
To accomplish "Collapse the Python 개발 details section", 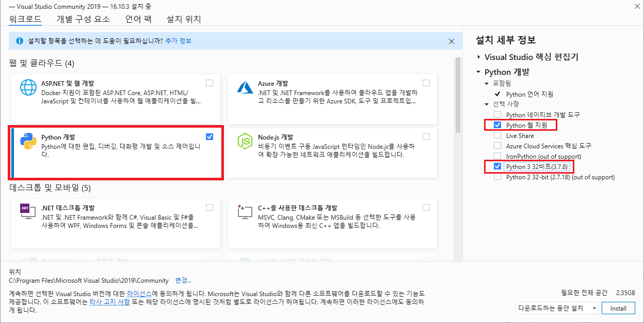I will (479, 72).
